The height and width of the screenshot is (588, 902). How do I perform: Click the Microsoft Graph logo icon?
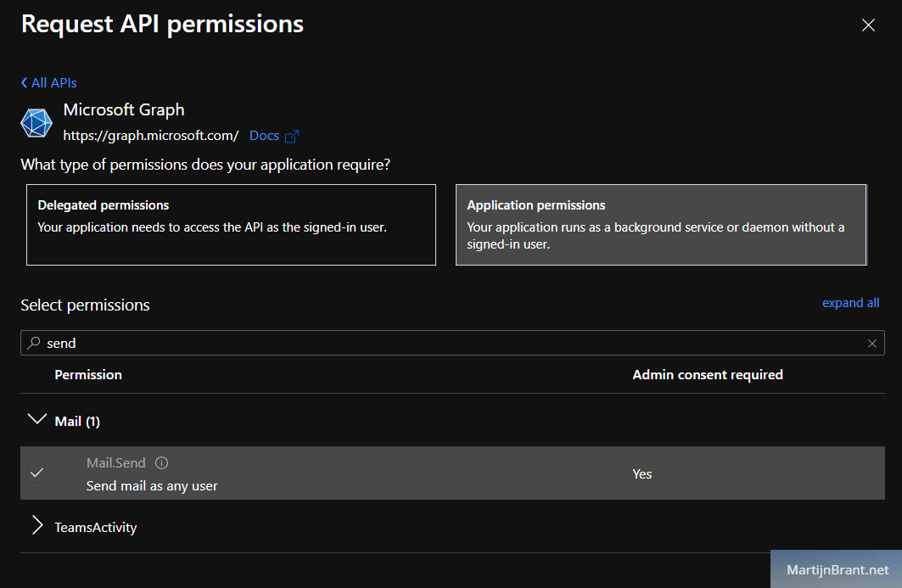[x=36, y=122]
